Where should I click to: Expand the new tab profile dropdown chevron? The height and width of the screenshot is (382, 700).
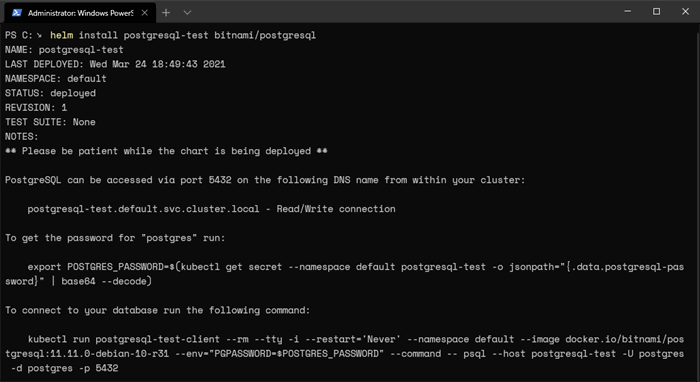click(188, 12)
